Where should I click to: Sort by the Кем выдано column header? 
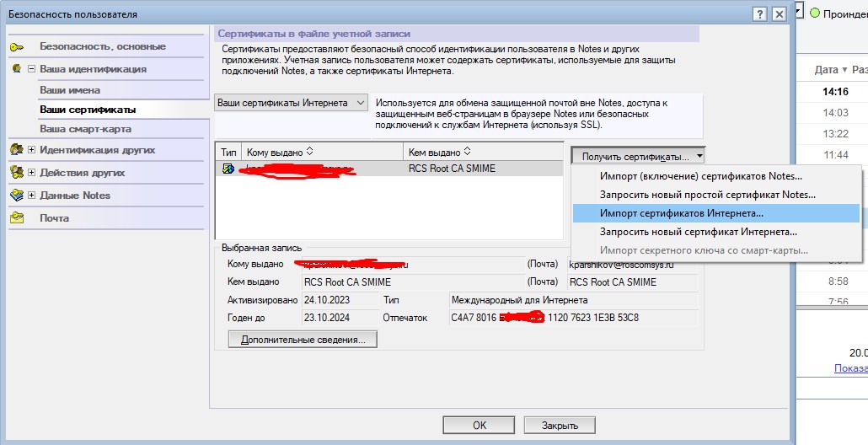click(x=484, y=152)
